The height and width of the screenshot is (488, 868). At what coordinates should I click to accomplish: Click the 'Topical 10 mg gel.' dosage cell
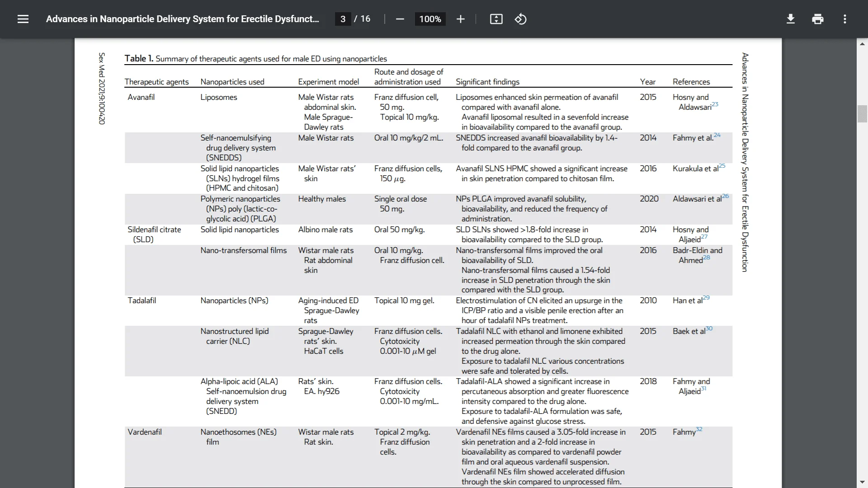point(404,300)
